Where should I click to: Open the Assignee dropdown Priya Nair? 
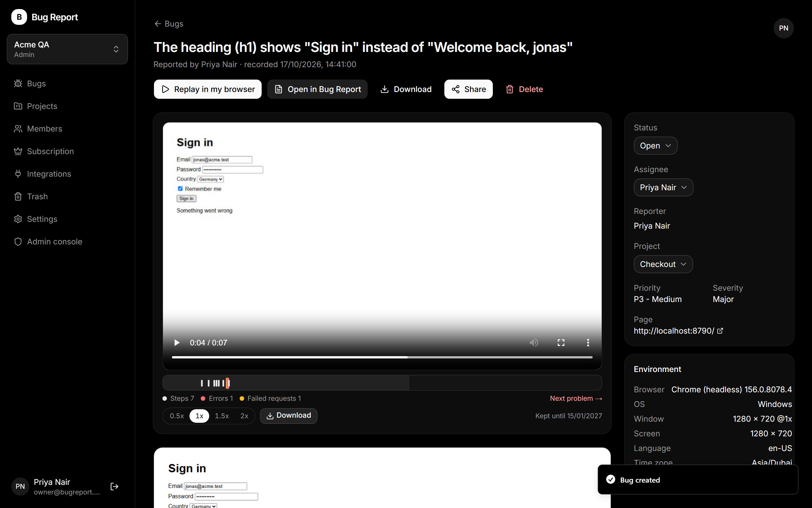[663, 187]
